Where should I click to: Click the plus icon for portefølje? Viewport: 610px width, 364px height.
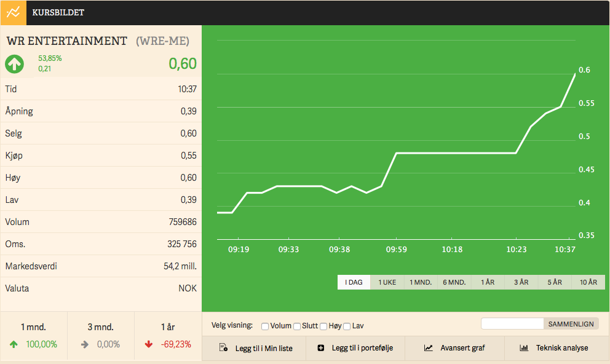tap(320, 348)
